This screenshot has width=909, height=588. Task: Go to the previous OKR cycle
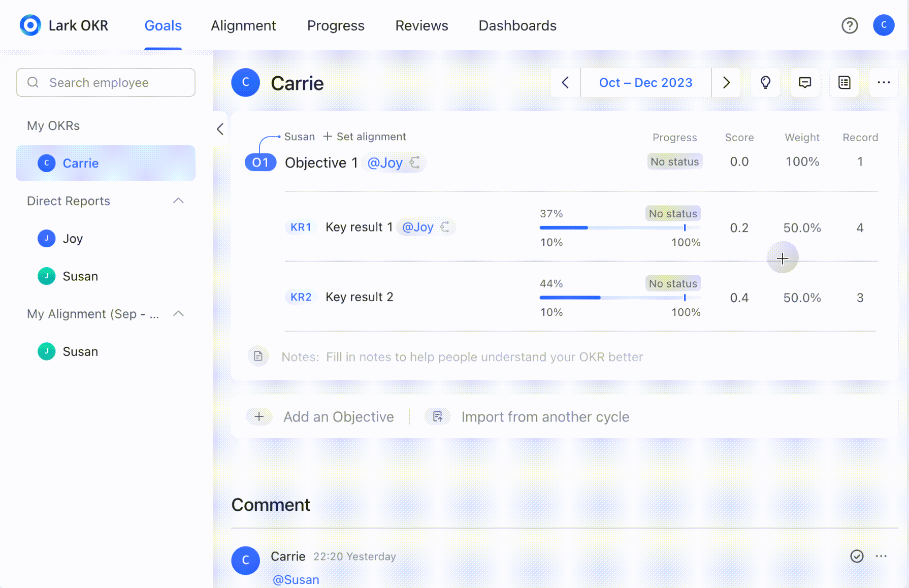pyautogui.click(x=565, y=82)
